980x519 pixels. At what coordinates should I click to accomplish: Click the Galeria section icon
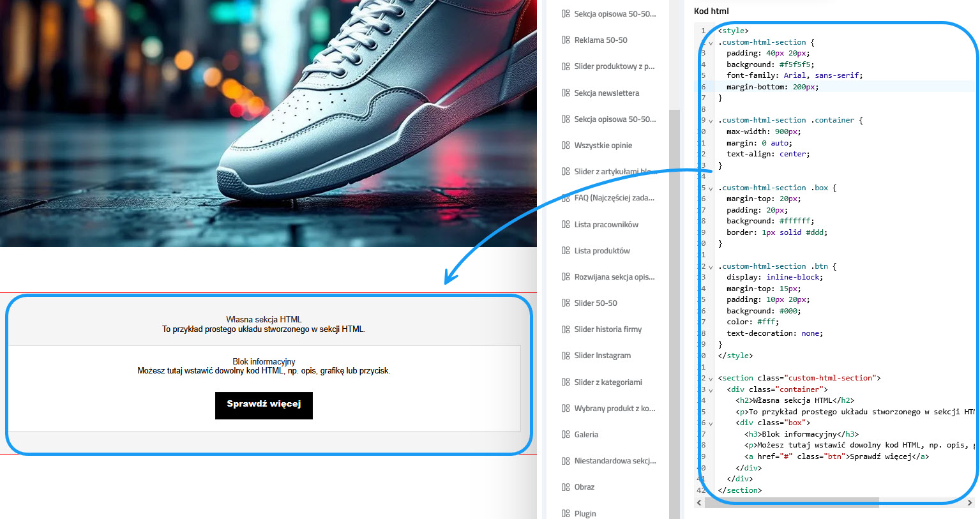coord(565,434)
